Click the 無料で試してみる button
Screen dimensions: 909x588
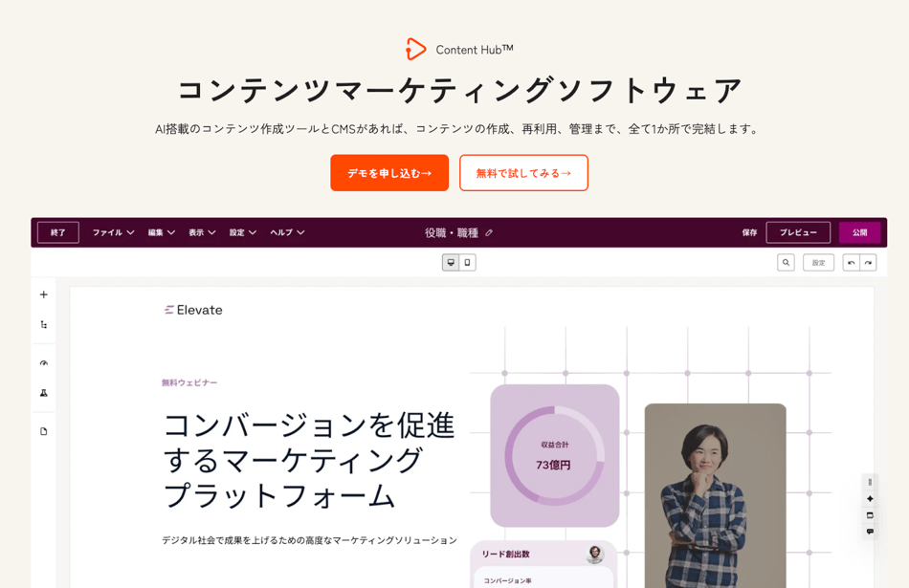click(523, 173)
